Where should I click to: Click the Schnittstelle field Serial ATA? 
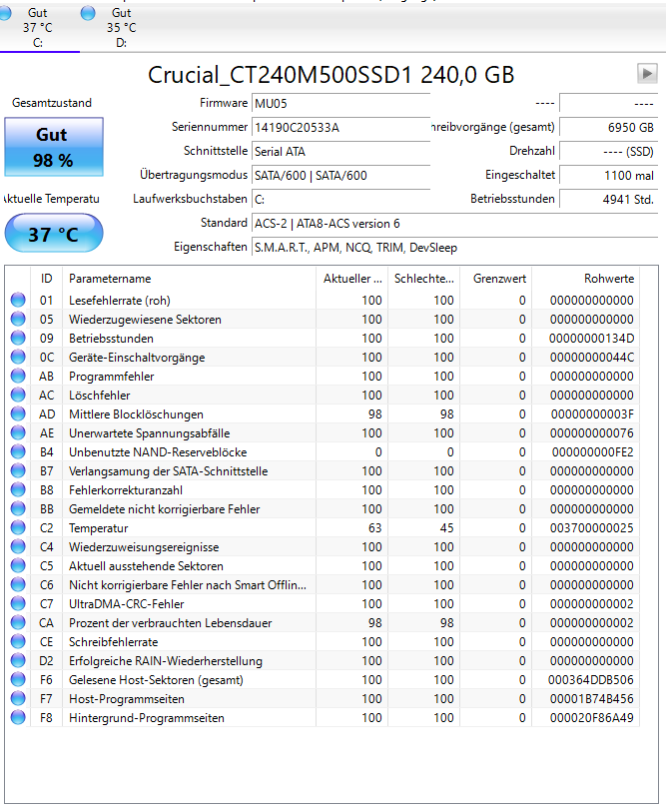click(340, 151)
